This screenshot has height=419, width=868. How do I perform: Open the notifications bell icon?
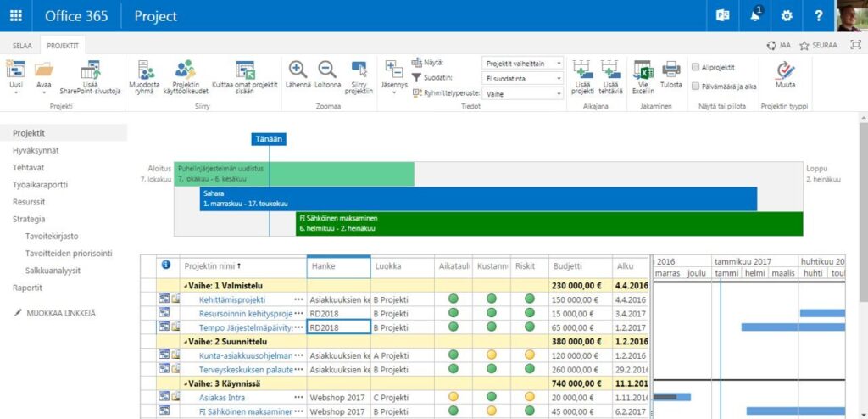coord(755,15)
